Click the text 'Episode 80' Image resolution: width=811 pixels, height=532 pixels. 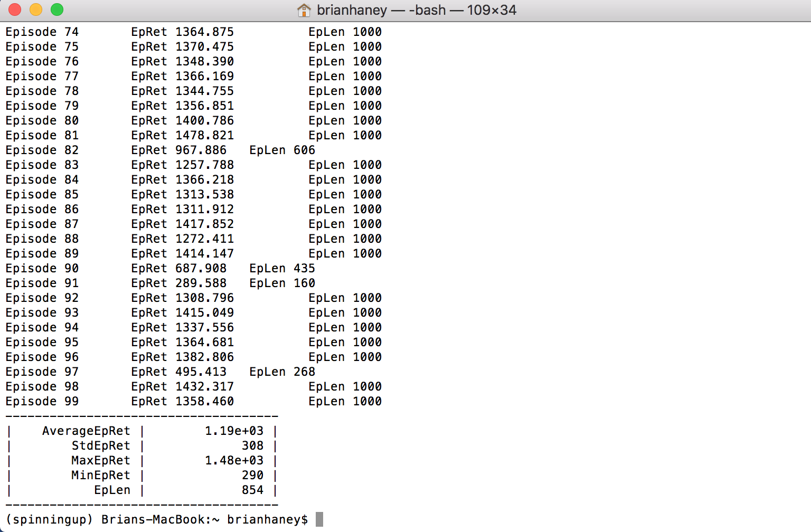click(x=42, y=120)
